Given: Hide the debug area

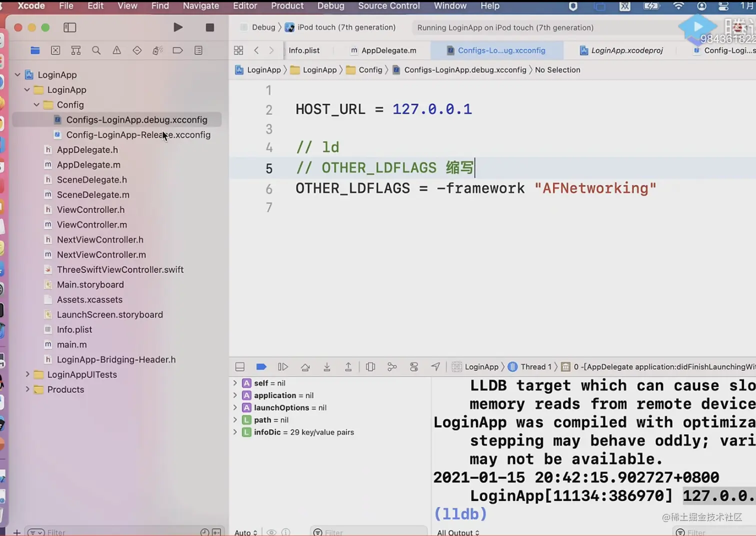Looking at the screenshot, I should 240,367.
